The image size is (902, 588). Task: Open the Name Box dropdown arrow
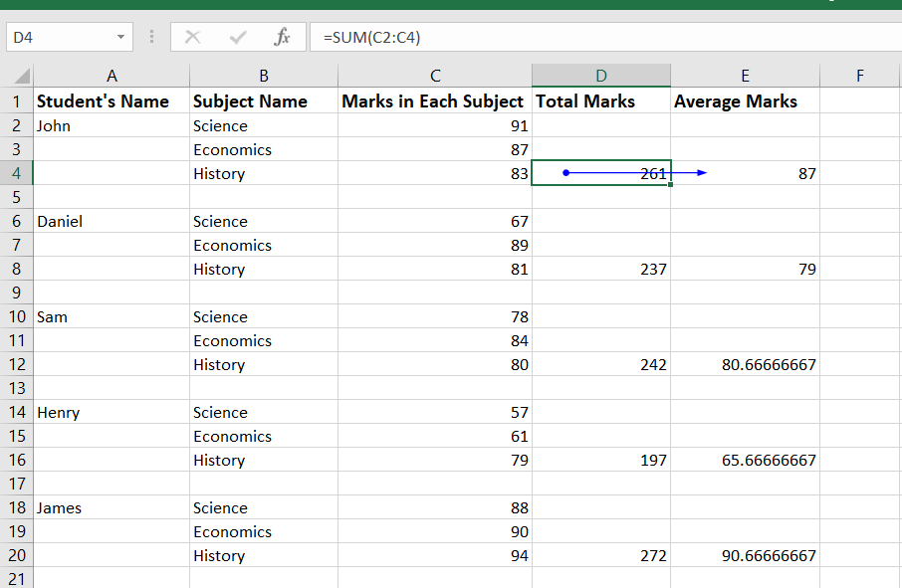[x=120, y=37]
